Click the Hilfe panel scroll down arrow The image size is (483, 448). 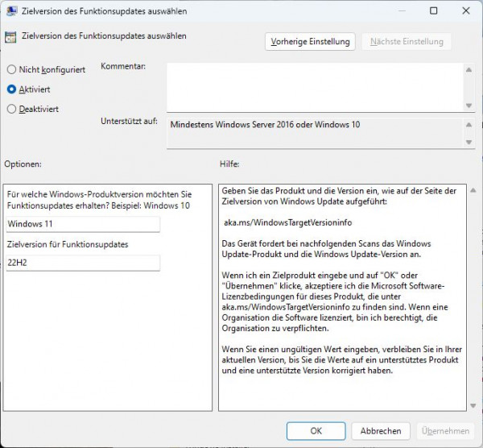tap(473, 406)
